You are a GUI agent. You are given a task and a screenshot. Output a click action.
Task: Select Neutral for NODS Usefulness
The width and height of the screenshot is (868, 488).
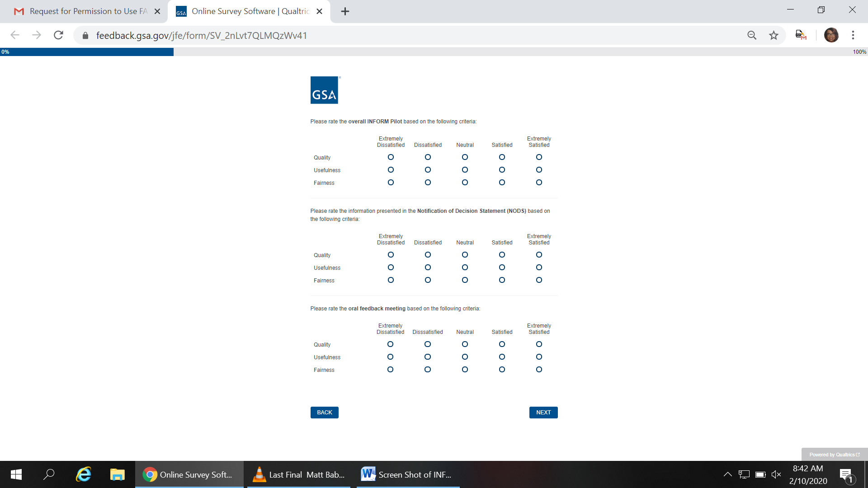pyautogui.click(x=465, y=267)
